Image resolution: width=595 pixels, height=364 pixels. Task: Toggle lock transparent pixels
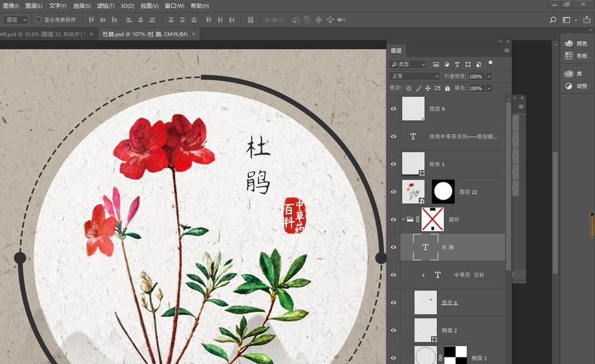click(409, 89)
